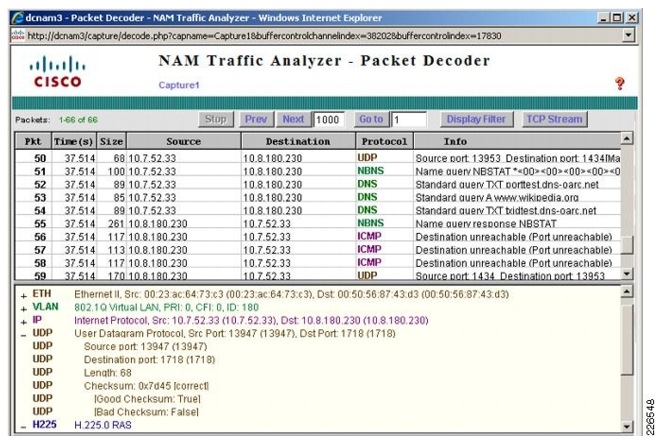Select packet 51 NBNS protocol cell
The image size is (662, 443).
coord(371,171)
